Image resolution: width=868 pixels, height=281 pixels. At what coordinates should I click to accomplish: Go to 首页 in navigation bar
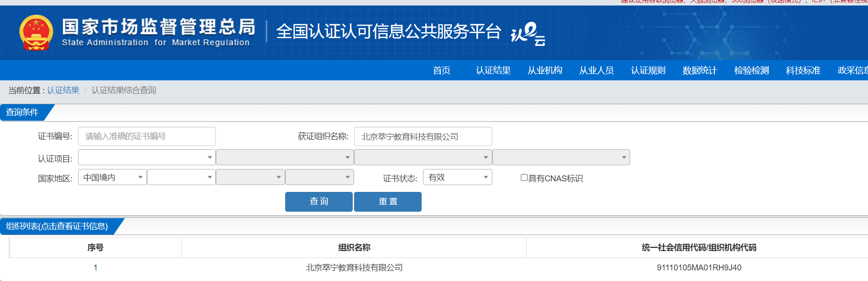[x=441, y=70]
